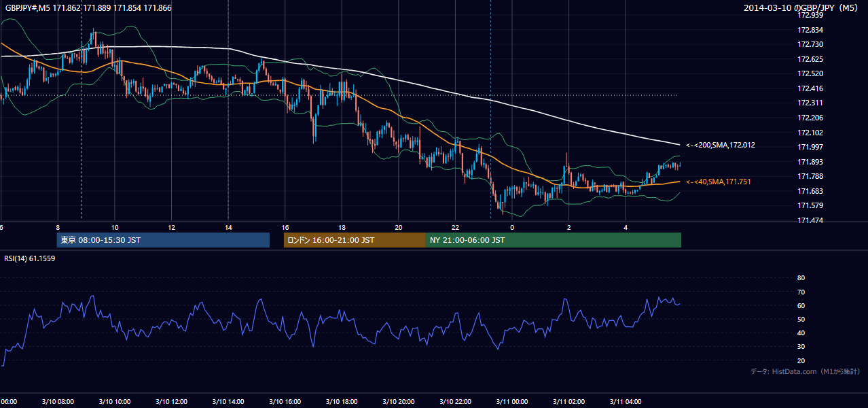Click price axis value 171.474
Screen dimensions: 868x408
[810, 220]
